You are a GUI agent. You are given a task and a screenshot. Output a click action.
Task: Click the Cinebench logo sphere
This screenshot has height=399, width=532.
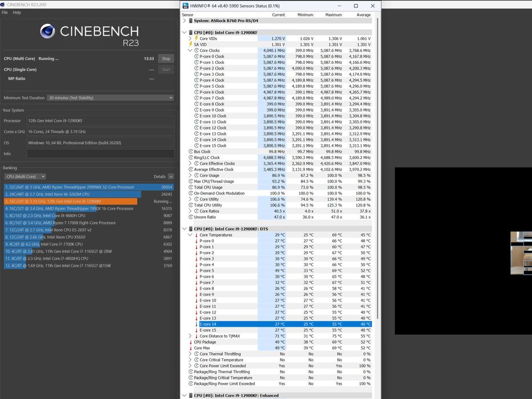pyautogui.click(x=47, y=31)
